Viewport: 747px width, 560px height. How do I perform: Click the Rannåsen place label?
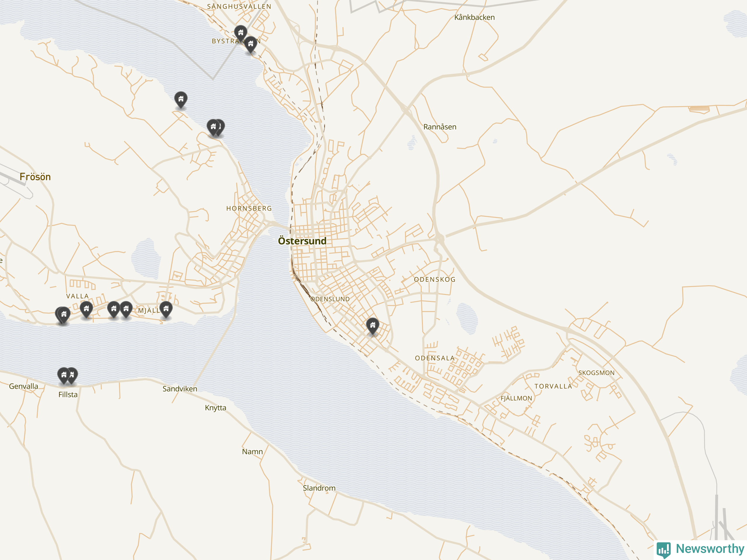[x=440, y=127]
